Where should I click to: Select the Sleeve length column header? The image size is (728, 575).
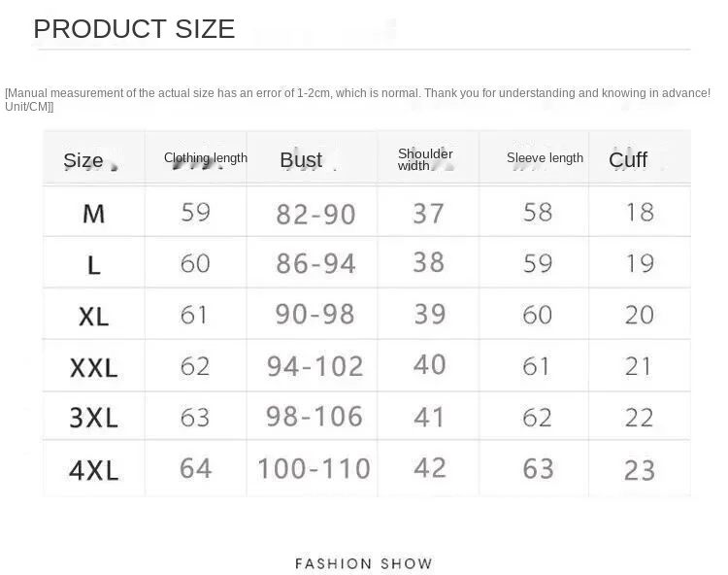click(545, 158)
